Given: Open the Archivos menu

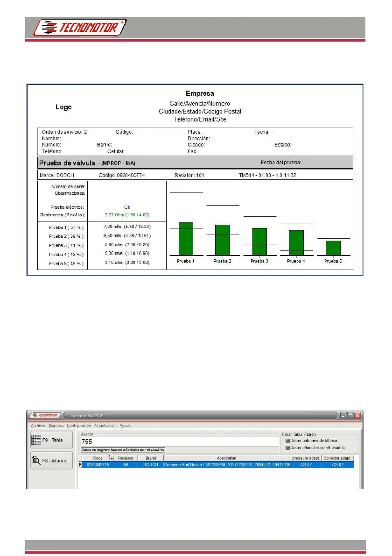Looking at the screenshot, I should (38, 426).
